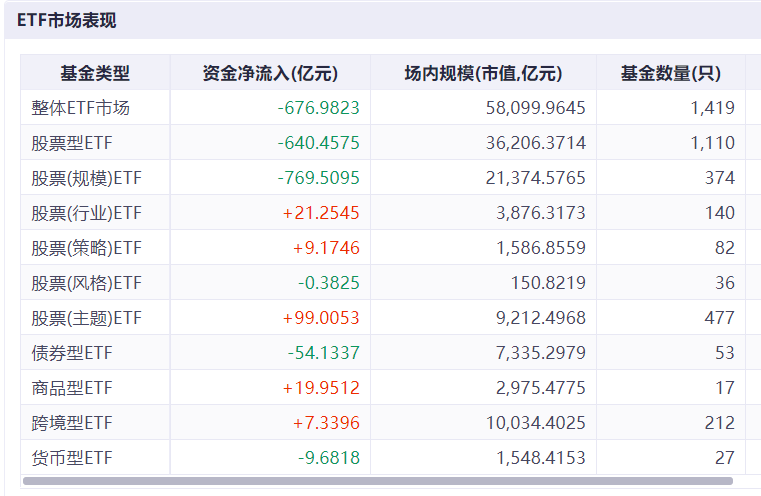Click the fund count 17
This screenshot has height=496, width=761.
click(x=725, y=388)
